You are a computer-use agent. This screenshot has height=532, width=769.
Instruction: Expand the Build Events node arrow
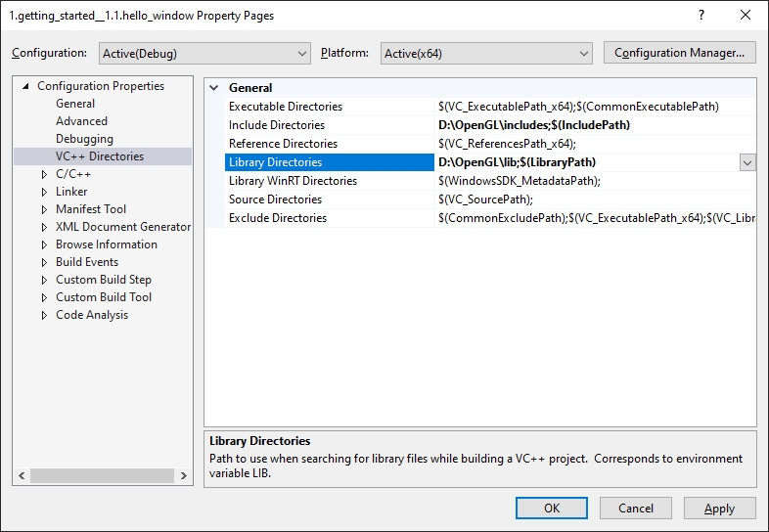(44, 262)
